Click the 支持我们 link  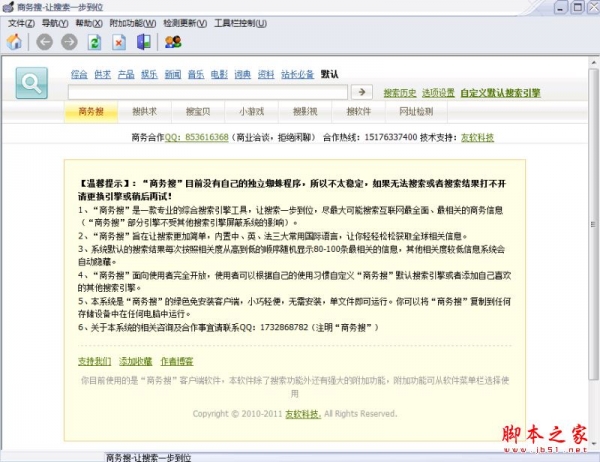(x=95, y=361)
